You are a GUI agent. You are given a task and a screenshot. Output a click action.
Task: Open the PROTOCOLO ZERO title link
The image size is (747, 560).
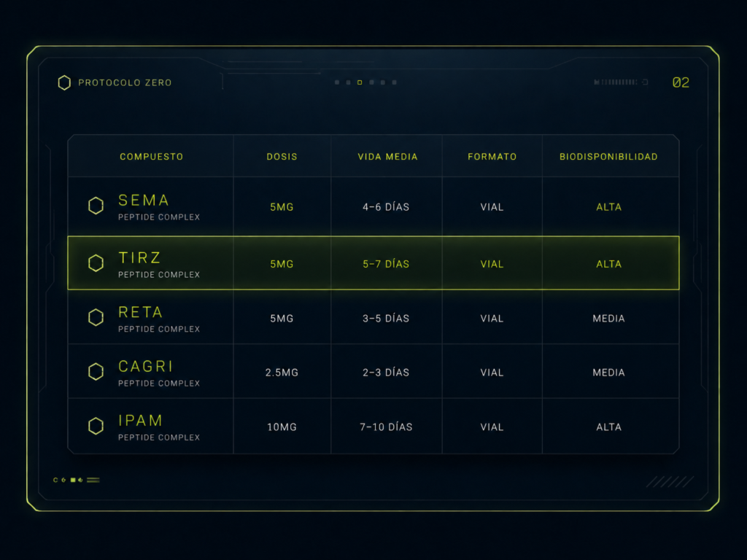coord(125,83)
